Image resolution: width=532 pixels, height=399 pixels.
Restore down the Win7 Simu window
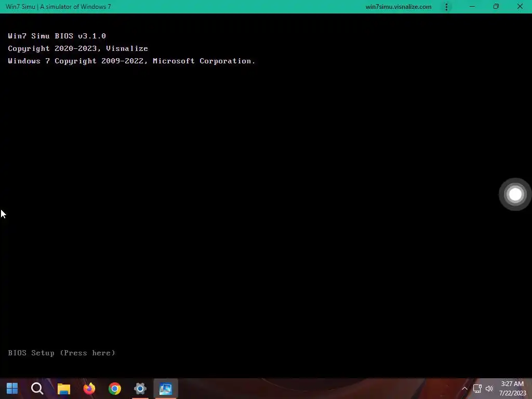tap(496, 7)
